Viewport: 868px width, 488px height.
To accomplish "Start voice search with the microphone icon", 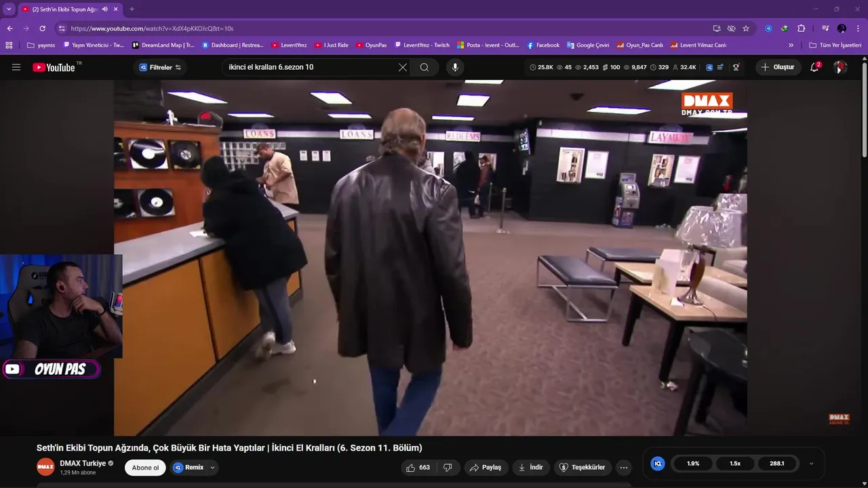I will pos(455,67).
